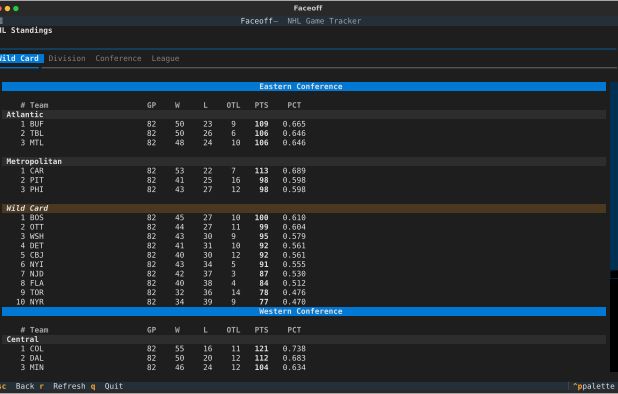Select the NYR wild card row
The image size is (618, 394).
pyautogui.click(x=304, y=302)
